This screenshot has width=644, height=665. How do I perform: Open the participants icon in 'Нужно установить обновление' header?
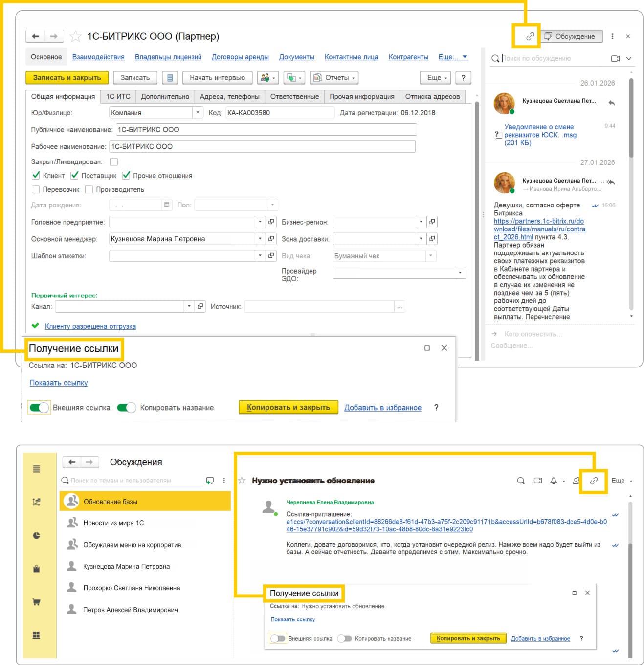point(576,481)
